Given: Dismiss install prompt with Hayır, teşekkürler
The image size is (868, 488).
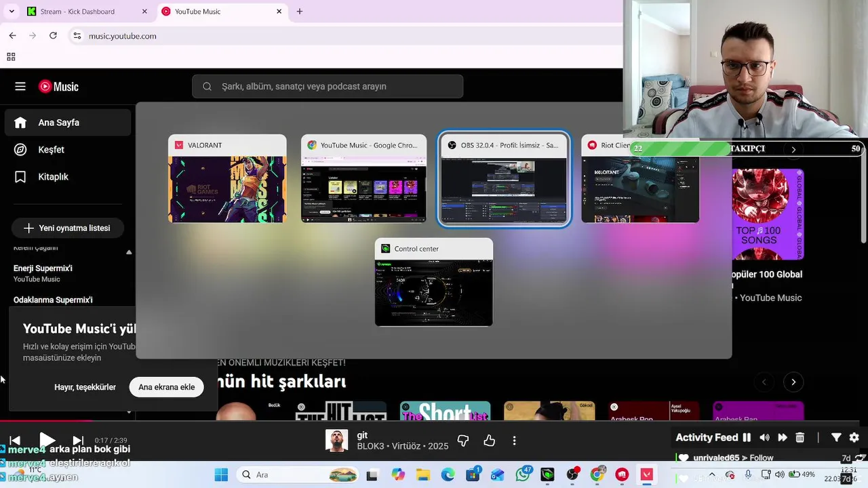Looking at the screenshot, I should pyautogui.click(x=85, y=387).
